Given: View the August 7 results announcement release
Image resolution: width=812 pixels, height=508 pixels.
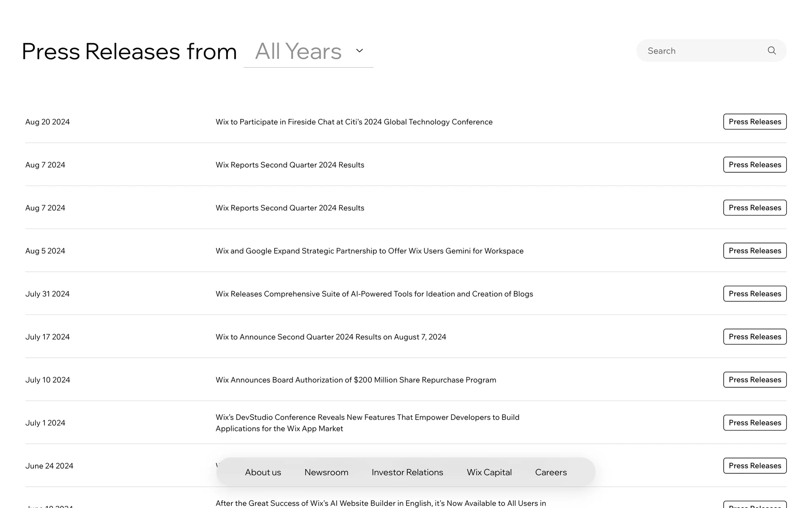Looking at the screenshot, I should pyautogui.click(x=331, y=337).
